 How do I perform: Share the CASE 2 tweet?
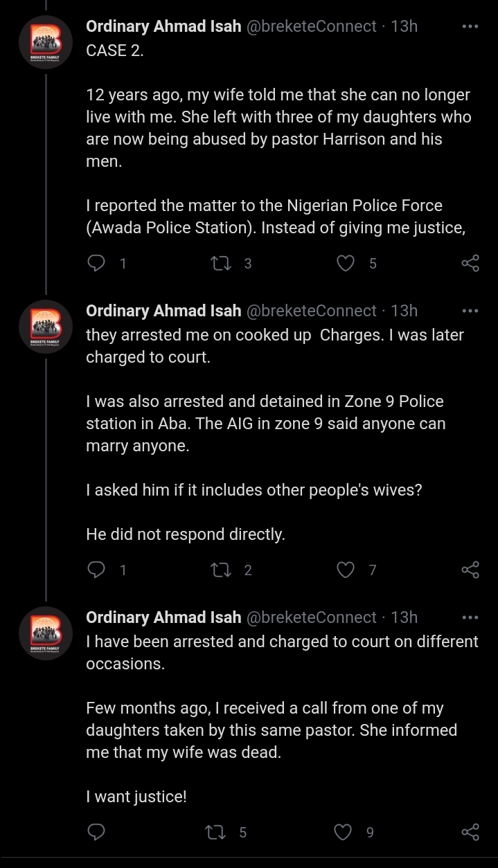[470, 263]
